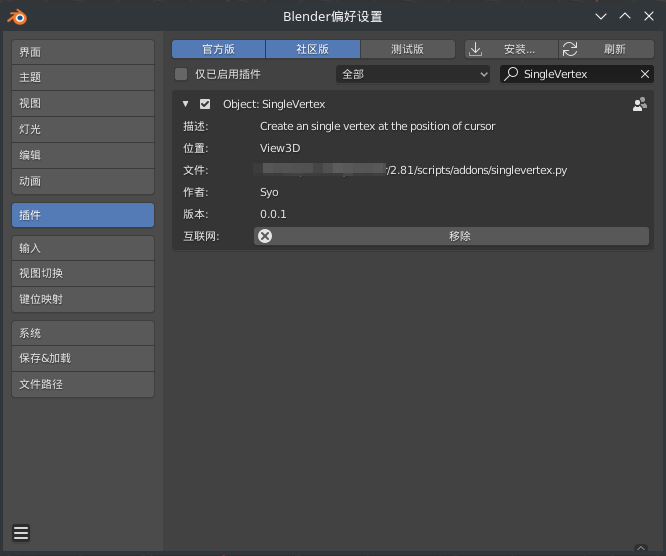Click the Blender logo icon

(17, 17)
